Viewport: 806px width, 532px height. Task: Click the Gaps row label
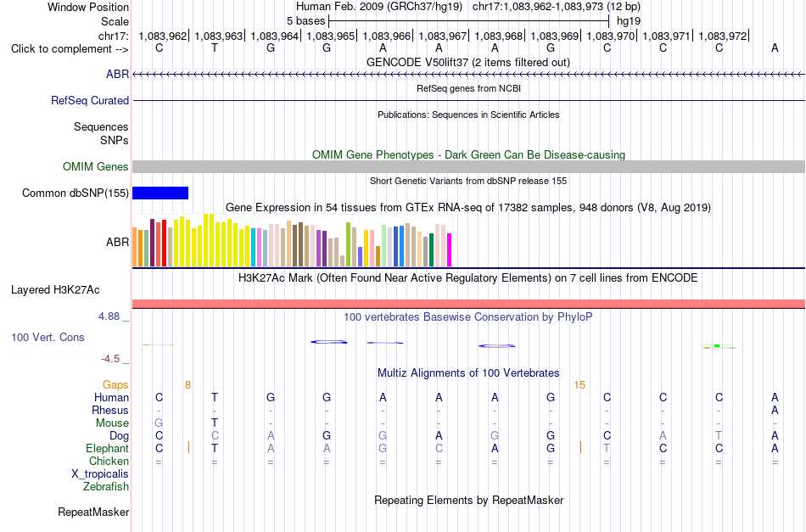[x=115, y=384]
